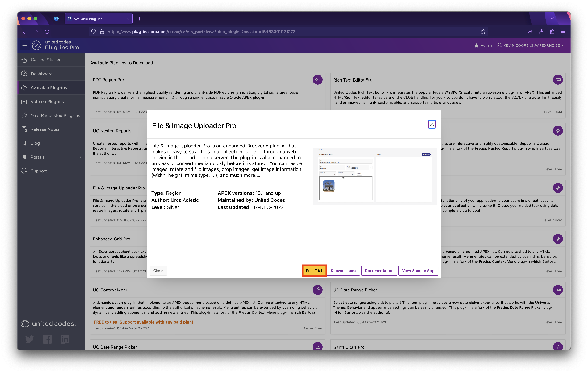Click the Support headset icon
The height and width of the screenshot is (373, 588).
pos(24,171)
